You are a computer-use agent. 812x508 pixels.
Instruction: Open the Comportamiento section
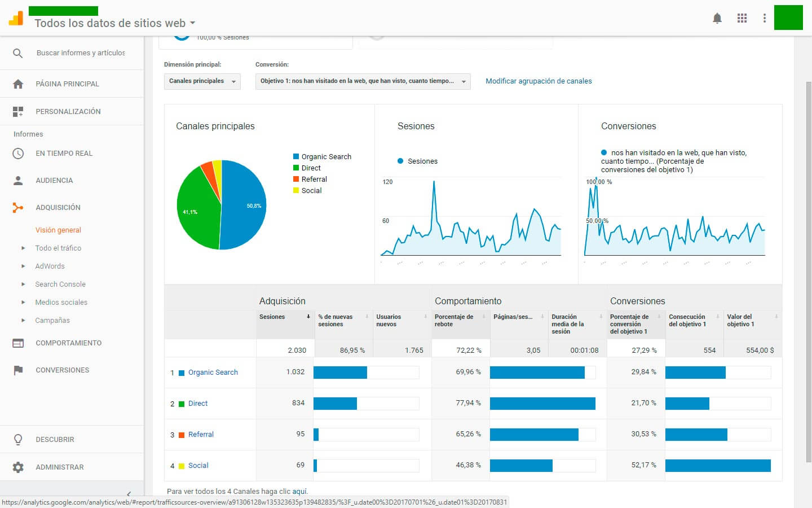click(68, 343)
